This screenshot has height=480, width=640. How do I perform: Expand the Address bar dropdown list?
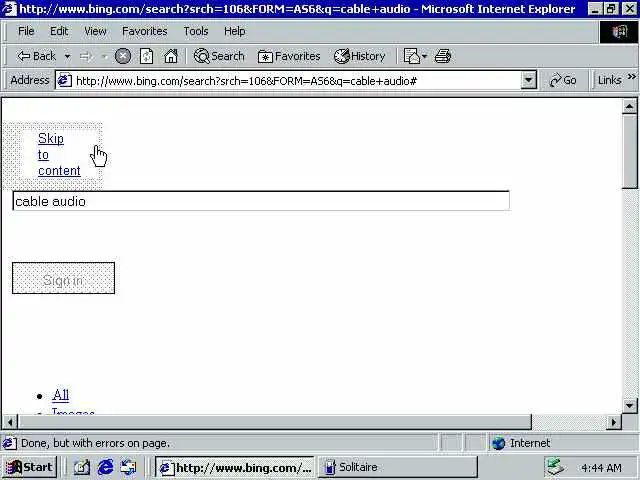click(x=529, y=80)
